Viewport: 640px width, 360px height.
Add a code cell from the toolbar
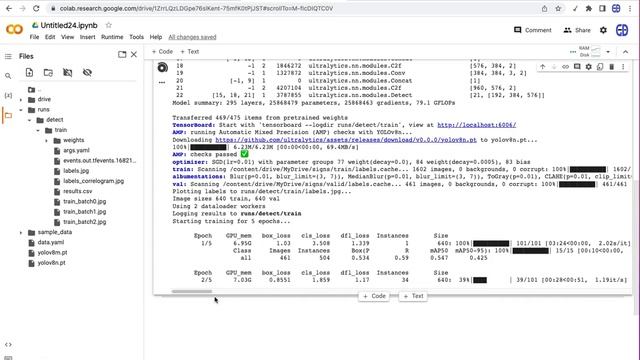[x=162, y=51]
